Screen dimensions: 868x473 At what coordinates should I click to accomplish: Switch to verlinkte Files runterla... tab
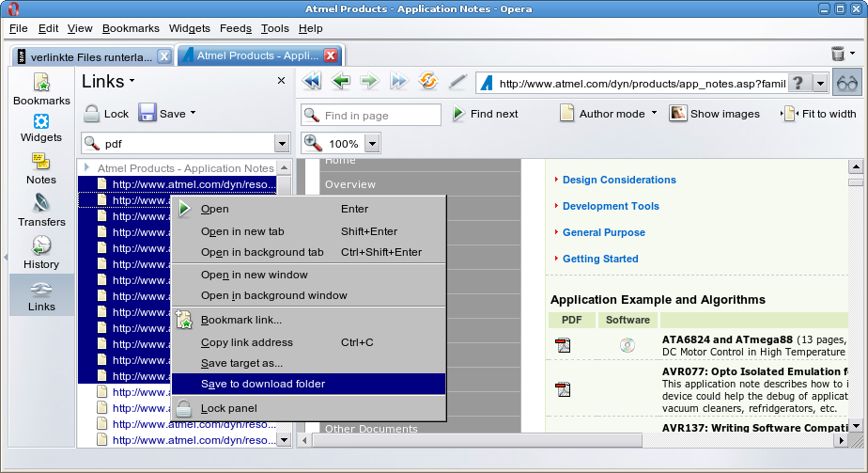(92, 56)
